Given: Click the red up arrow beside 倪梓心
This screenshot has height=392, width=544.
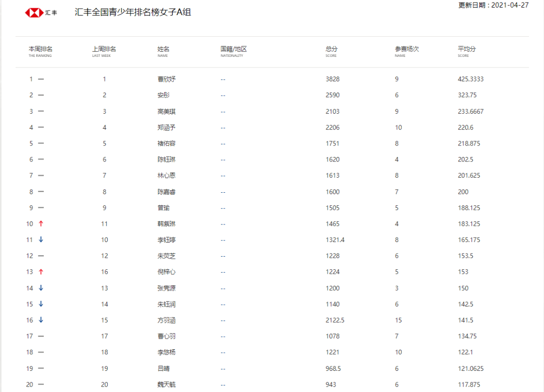Looking at the screenshot, I should click(40, 272).
